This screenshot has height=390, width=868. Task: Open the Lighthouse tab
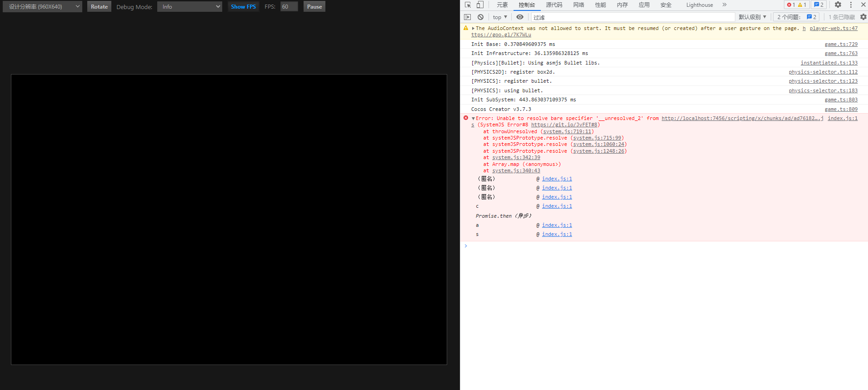[699, 5]
